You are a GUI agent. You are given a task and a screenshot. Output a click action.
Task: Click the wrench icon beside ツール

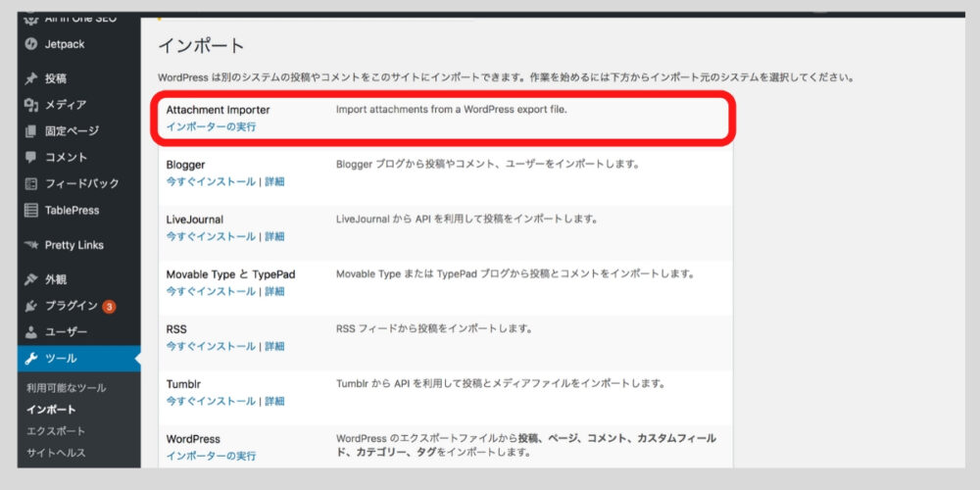pyautogui.click(x=30, y=359)
